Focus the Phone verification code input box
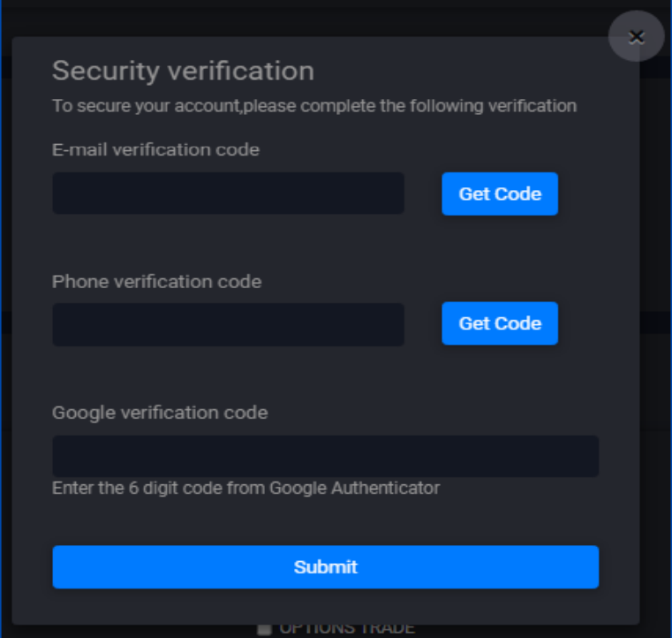 (x=228, y=324)
